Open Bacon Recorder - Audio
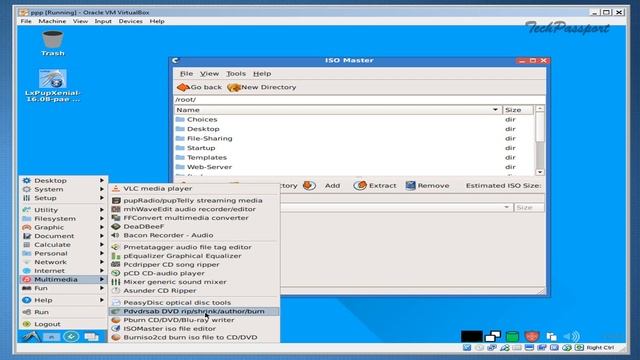 tap(194, 235)
